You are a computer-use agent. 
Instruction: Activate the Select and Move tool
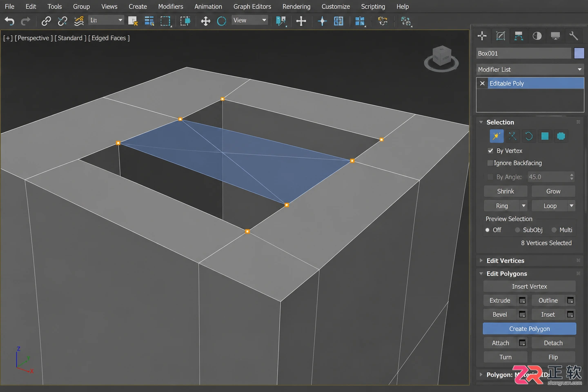coord(205,21)
